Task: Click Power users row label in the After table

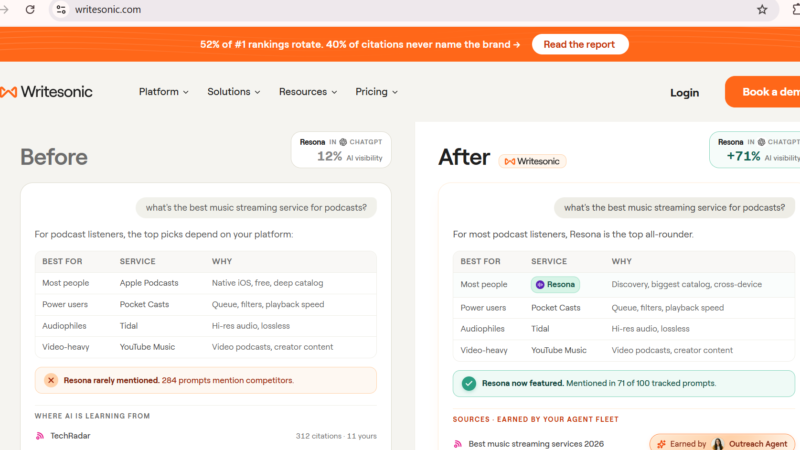Action: point(483,308)
